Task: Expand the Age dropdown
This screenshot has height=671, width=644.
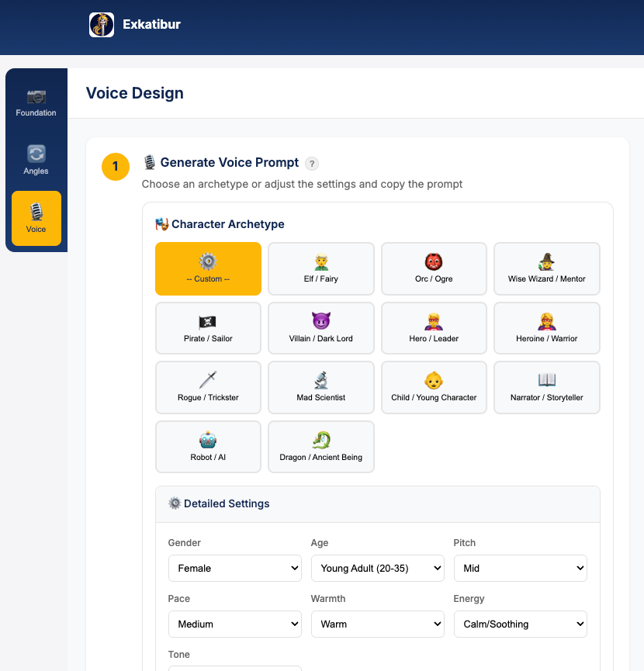Action: point(378,568)
